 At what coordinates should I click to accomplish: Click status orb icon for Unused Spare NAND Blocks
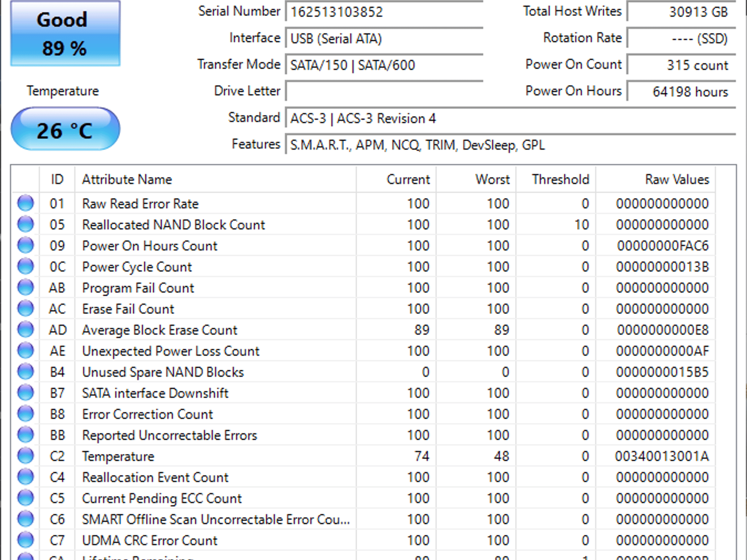26,372
